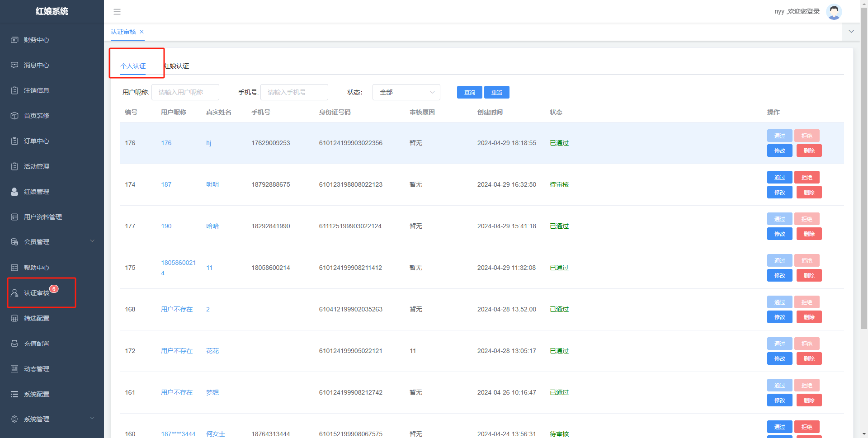The height and width of the screenshot is (438, 868).
Task: Open the tabs dropdown chevron at right
Action: 851,32
